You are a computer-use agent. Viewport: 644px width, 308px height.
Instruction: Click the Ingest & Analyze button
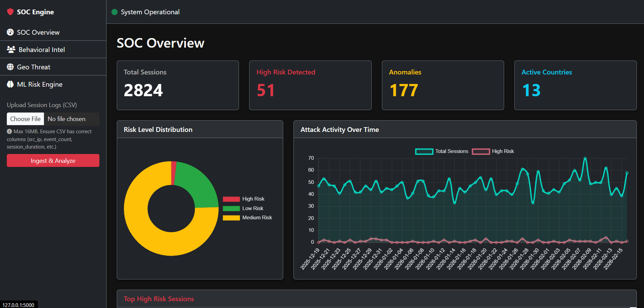[x=53, y=160]
